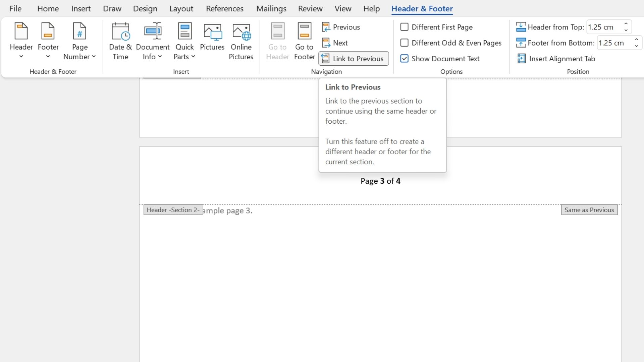644x362 pixels.
Task: Open the Header & Footer ribbon tab
Action: click(422, 8)
